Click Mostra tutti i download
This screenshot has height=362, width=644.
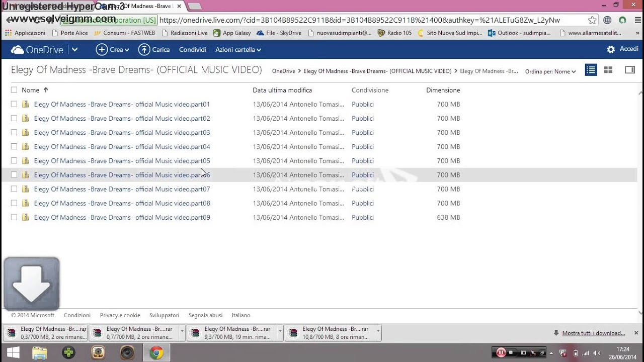(593, 333)
